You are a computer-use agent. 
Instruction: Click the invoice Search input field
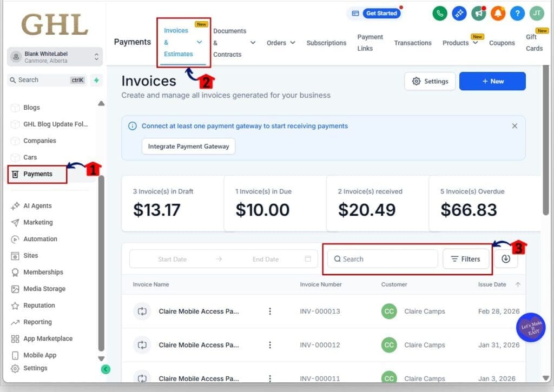(381, 258)
